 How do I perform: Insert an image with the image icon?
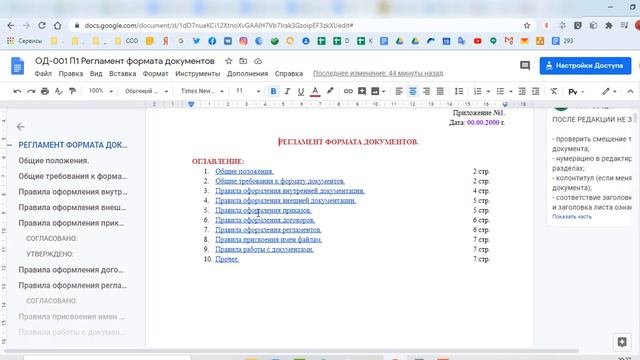[375, 91]
